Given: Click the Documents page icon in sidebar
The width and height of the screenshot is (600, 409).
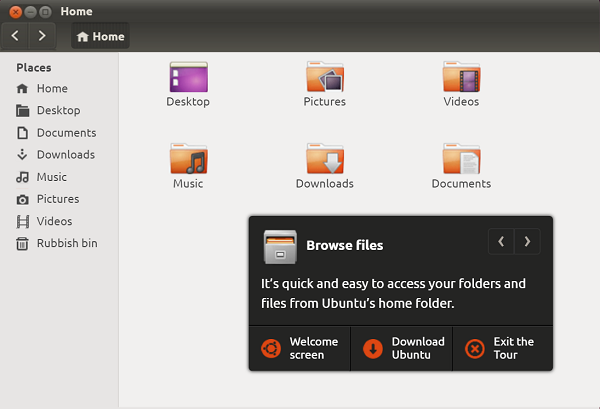Looking at the screenshot, I should tap(23, 133).
